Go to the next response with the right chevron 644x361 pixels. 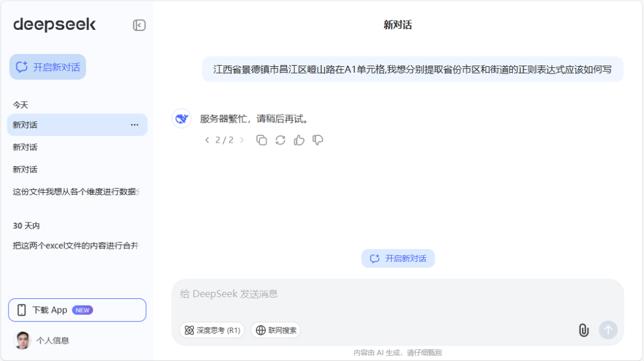click(242, 140)
